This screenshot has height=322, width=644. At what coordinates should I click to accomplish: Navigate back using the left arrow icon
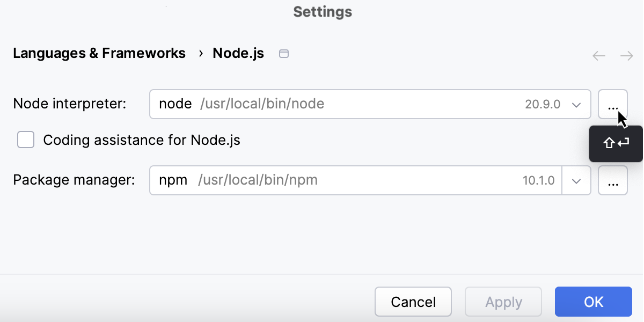pos(599,55)
